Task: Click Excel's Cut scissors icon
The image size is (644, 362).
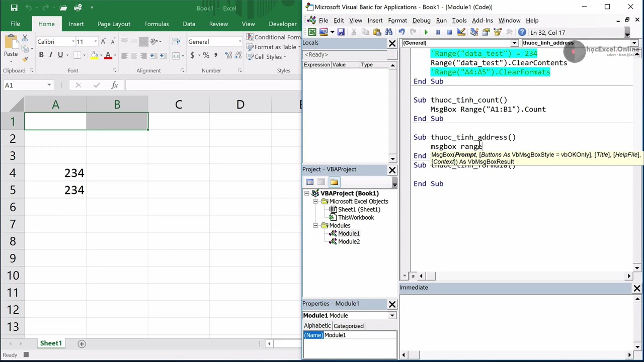Action: tap(25, 38)
